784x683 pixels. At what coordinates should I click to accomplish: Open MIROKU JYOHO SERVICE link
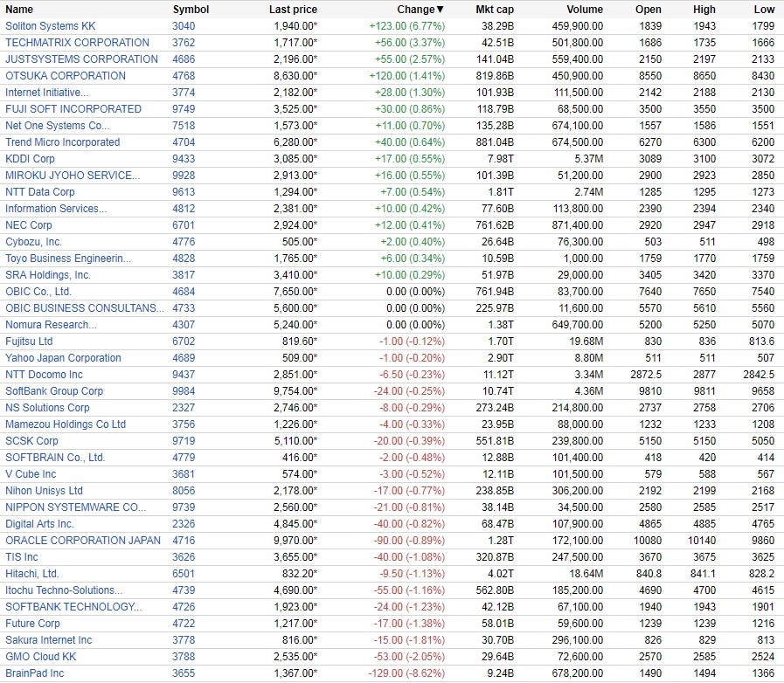click(x=73, y=176)
